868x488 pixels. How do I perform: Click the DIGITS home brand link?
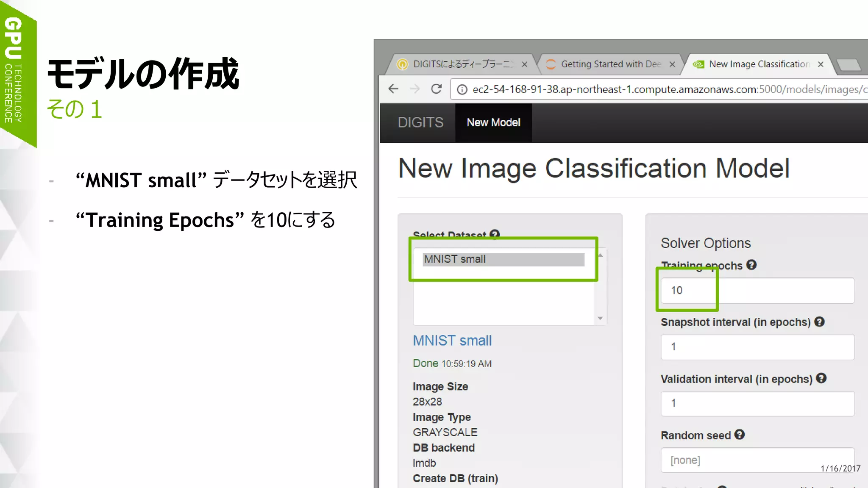[x=420, y=122]
